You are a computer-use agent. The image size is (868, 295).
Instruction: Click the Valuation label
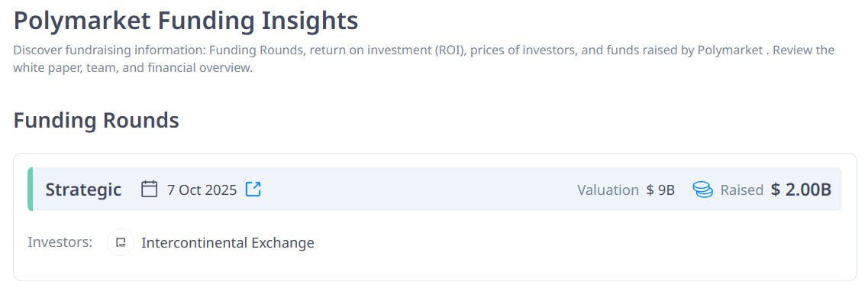pyautogui.click(x=608, y=190)
